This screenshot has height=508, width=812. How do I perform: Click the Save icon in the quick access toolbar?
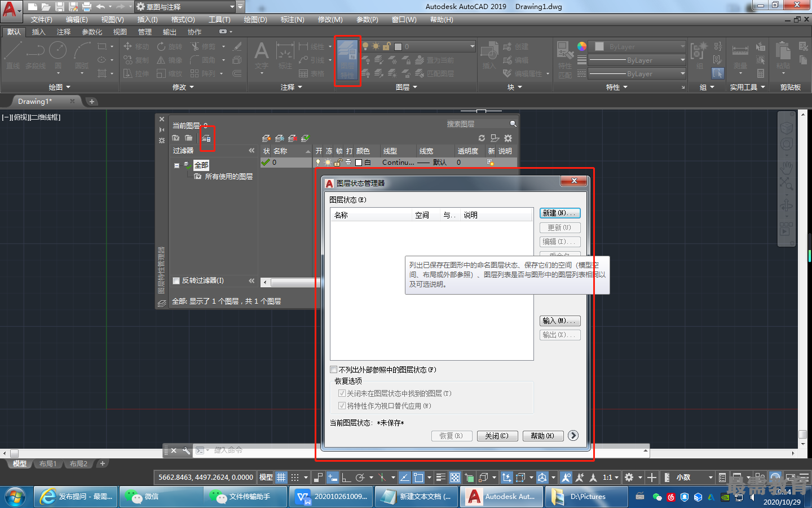pos(60,7)
